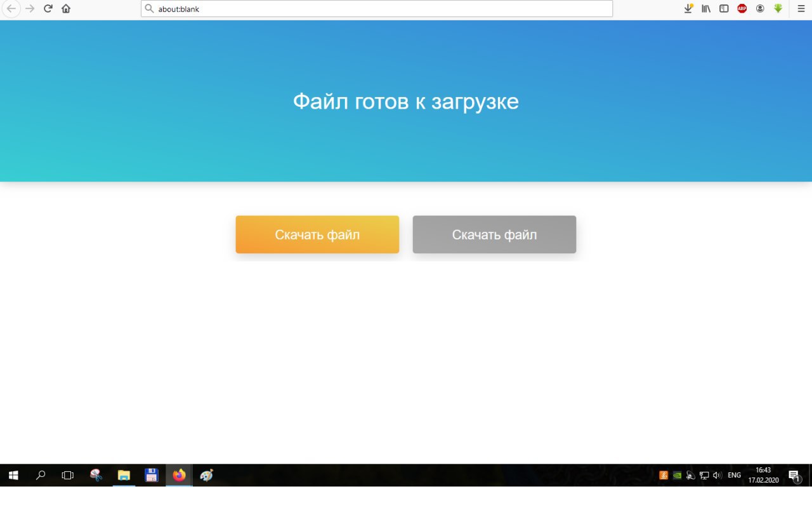The image size is (812, 508).
Task: Click the network status tray icon
Action: 704,475
